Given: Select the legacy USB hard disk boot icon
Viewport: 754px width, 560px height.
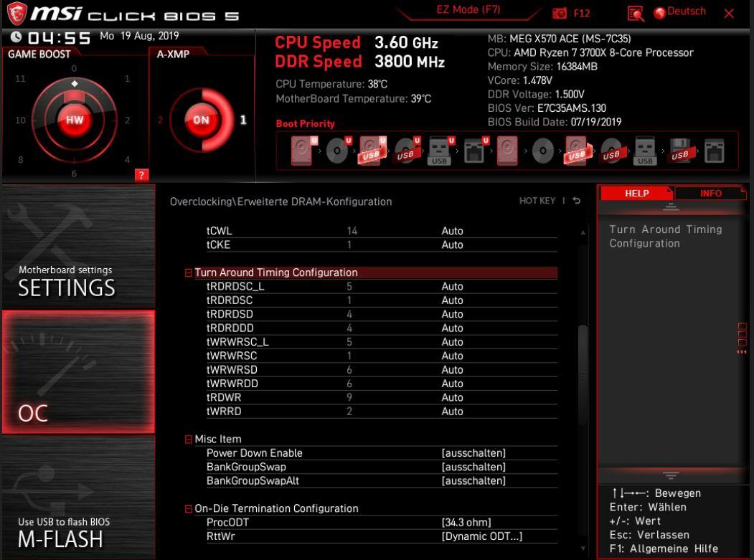Looking at the screenshot, I should pyautogui.click(x=577, y=151).
